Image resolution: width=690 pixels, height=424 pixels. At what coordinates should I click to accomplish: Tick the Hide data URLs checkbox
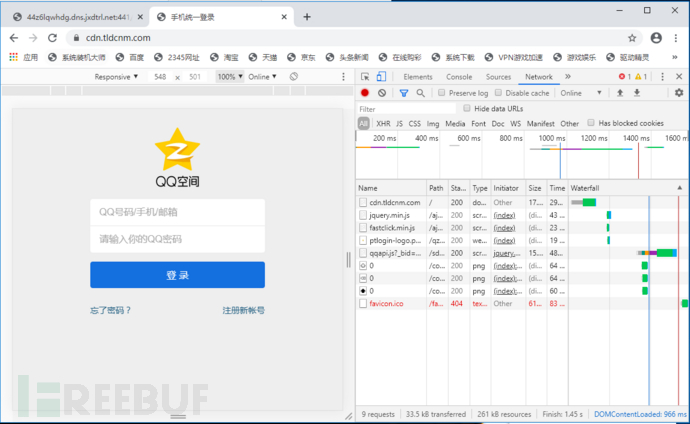(x=467, y=109)
